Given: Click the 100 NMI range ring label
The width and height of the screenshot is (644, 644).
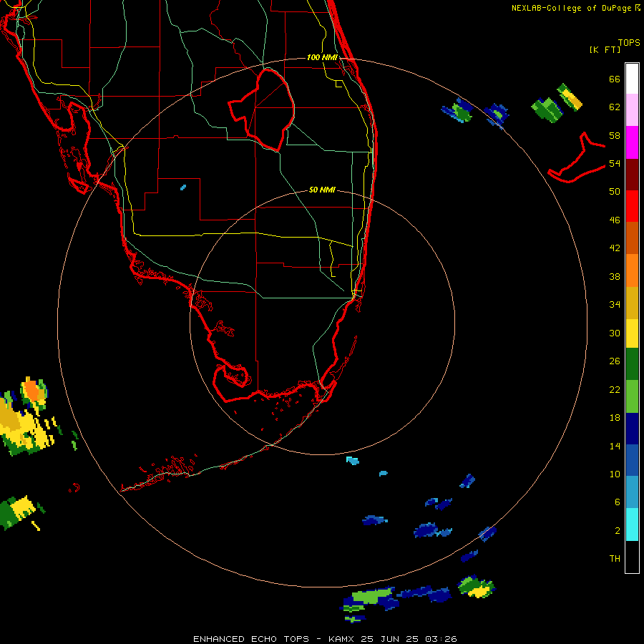Looking at the screenshot, I should [x=322, y=57].
